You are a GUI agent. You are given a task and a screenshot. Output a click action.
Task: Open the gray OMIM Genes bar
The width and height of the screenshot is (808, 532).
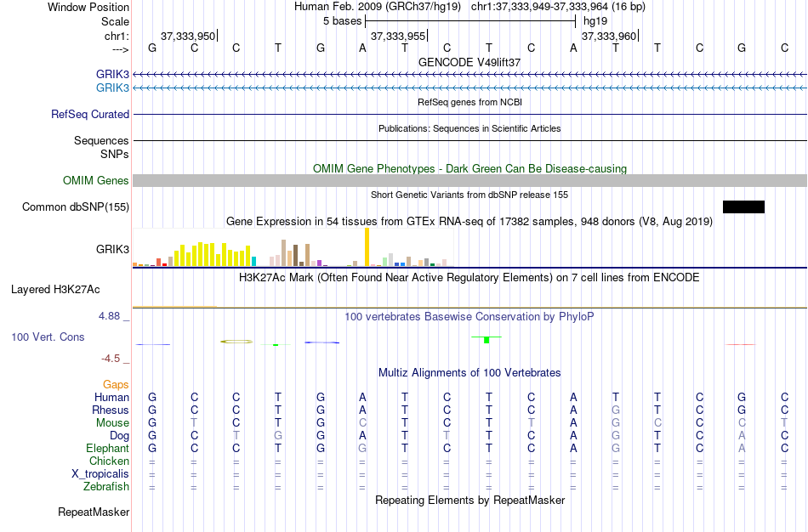click(x=470, y=180)
